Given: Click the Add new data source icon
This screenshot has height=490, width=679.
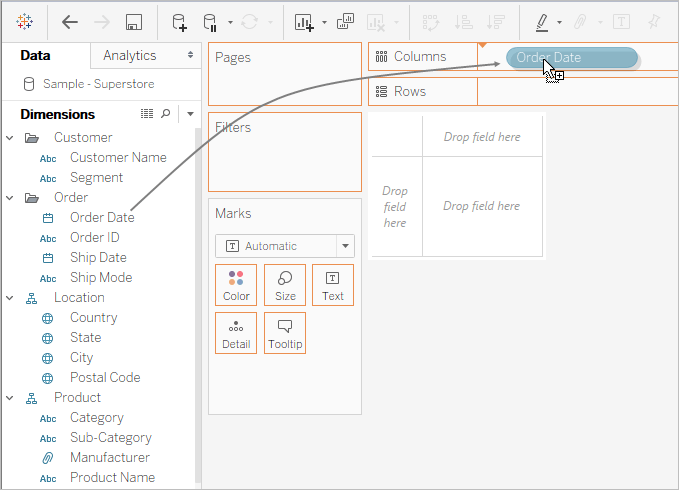Looking at the screenshot, I should click(x=179, y=21).
